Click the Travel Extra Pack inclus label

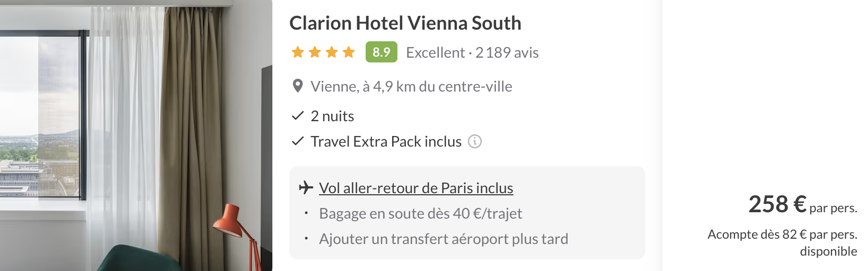(x=386, y=141)
